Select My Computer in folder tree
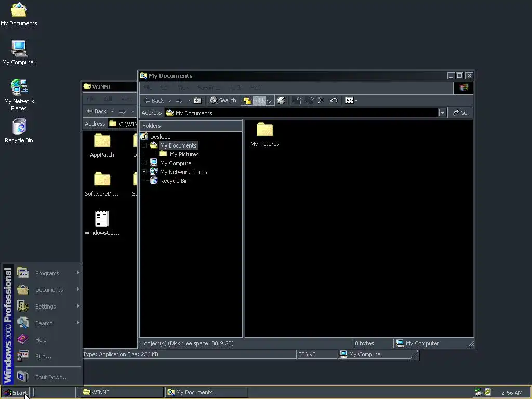This screenshot has width=532, height=399. tap(177, 163)
